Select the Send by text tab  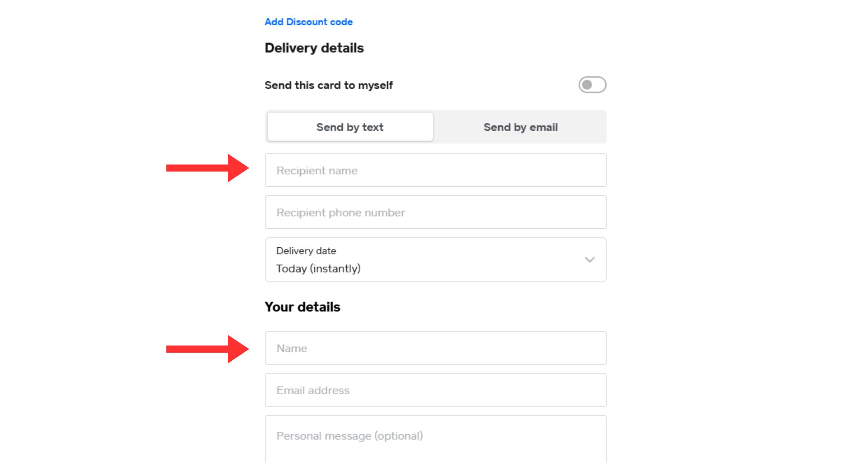[350, 127]
